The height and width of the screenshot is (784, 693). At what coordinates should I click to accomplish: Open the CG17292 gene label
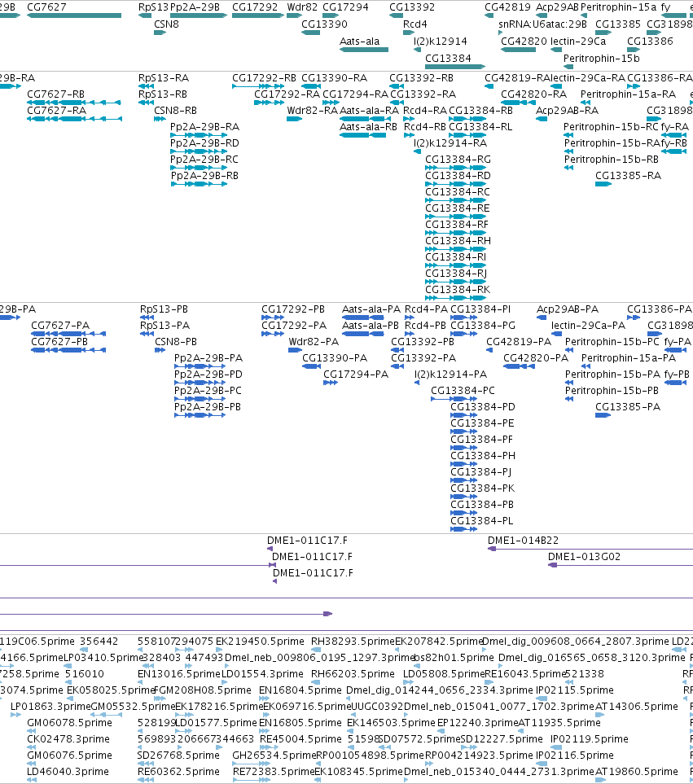255,7
